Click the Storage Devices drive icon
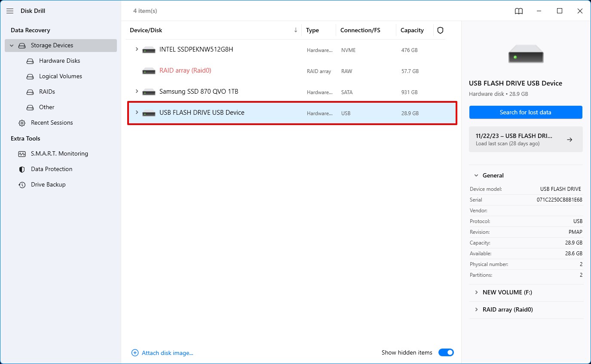Screen dimensions: 591x364 [x=22, y=46]
